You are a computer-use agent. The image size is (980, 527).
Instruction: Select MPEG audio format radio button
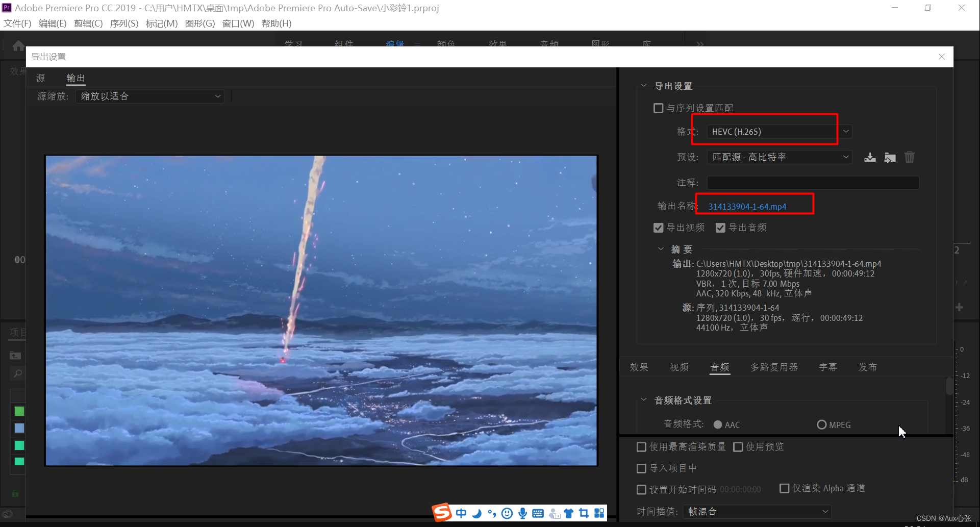(x=821, y=424)
